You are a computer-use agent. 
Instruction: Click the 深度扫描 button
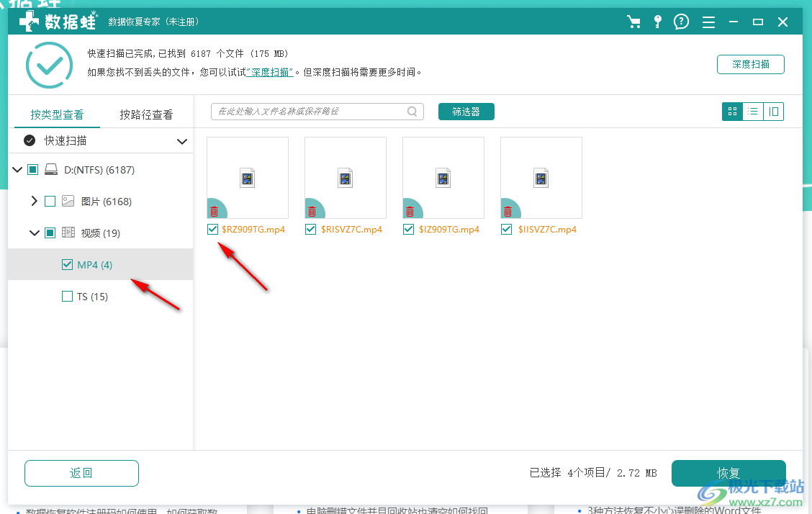(x=750, y=64)
